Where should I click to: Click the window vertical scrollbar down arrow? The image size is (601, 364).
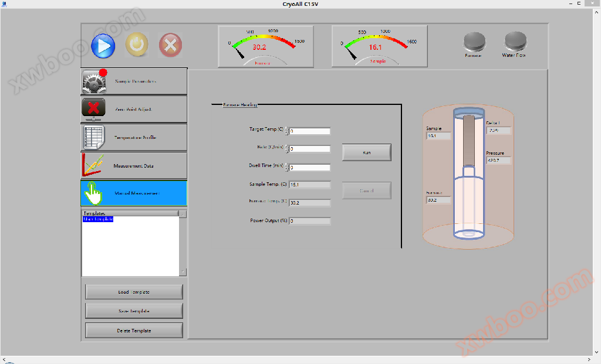[x=597, y=352]
